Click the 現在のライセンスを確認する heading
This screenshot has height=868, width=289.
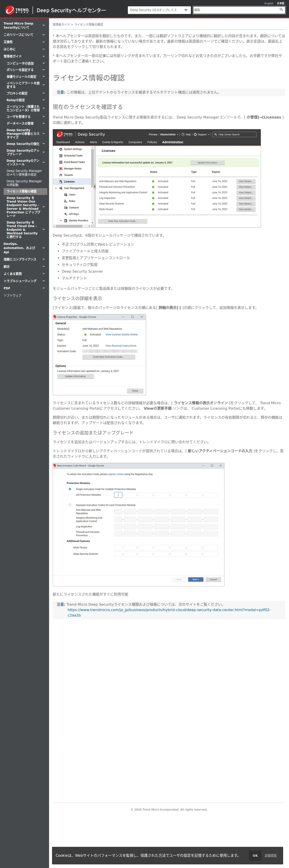tap(88, 107)
